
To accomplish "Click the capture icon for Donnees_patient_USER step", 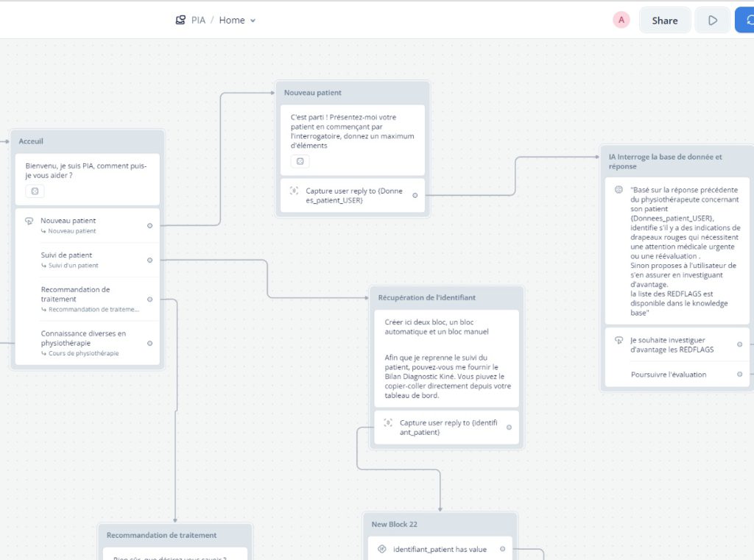I will [294, 191].
